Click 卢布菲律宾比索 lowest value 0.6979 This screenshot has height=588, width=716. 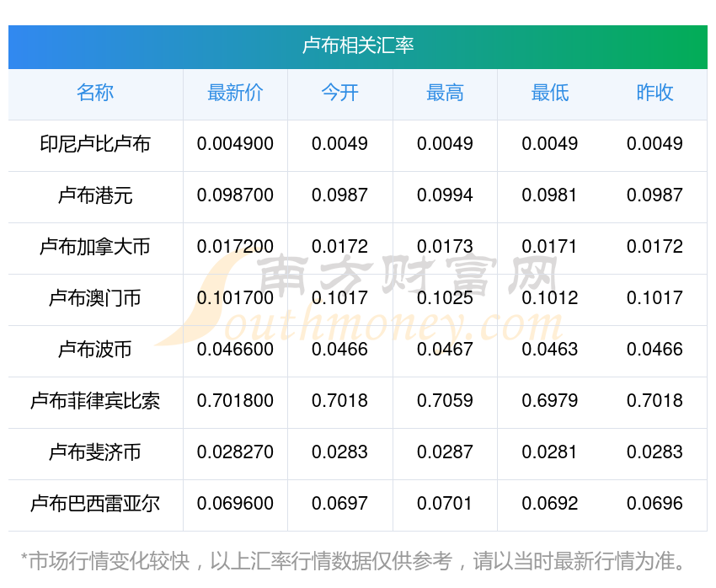tap(550, 401)
